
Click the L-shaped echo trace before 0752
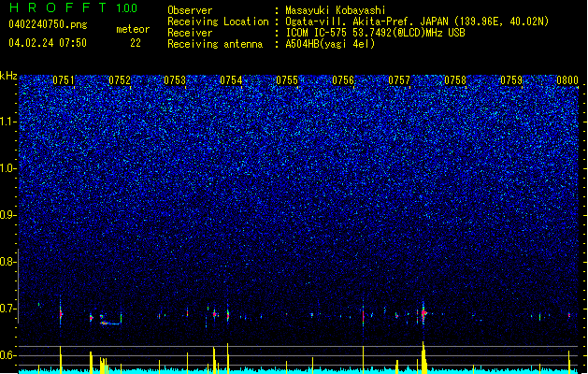[x=110, y=319]
